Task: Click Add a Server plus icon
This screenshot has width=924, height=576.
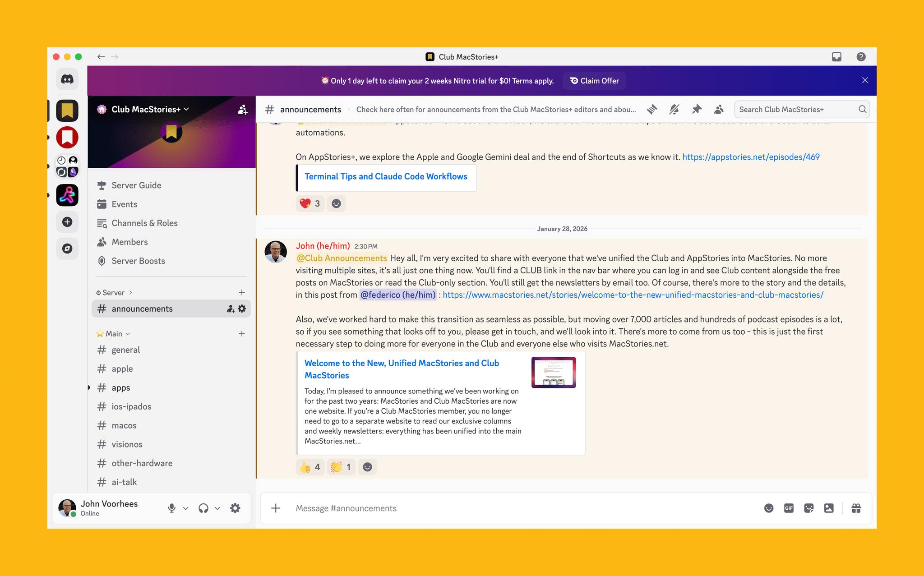Action: coord(67,222)
